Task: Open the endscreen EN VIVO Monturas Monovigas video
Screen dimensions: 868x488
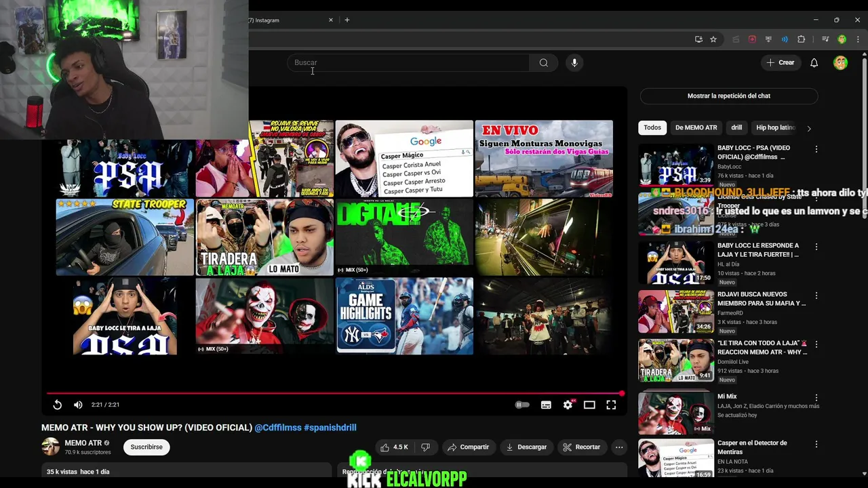Action: (544, 159)
